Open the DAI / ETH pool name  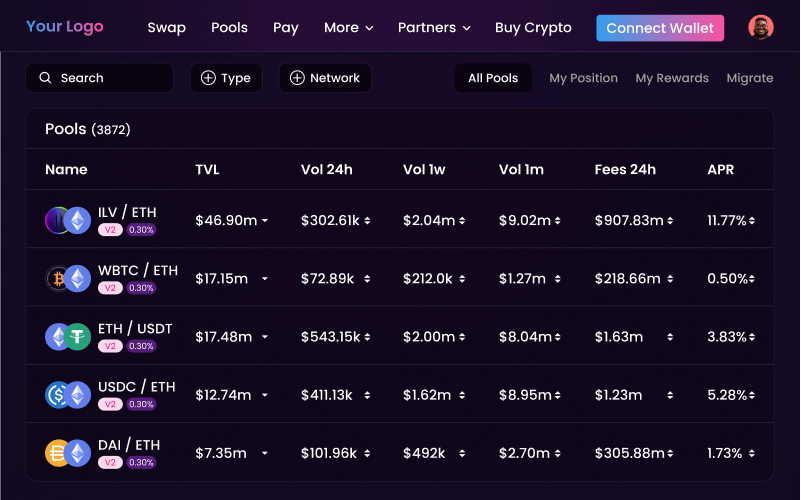[129, 445]
